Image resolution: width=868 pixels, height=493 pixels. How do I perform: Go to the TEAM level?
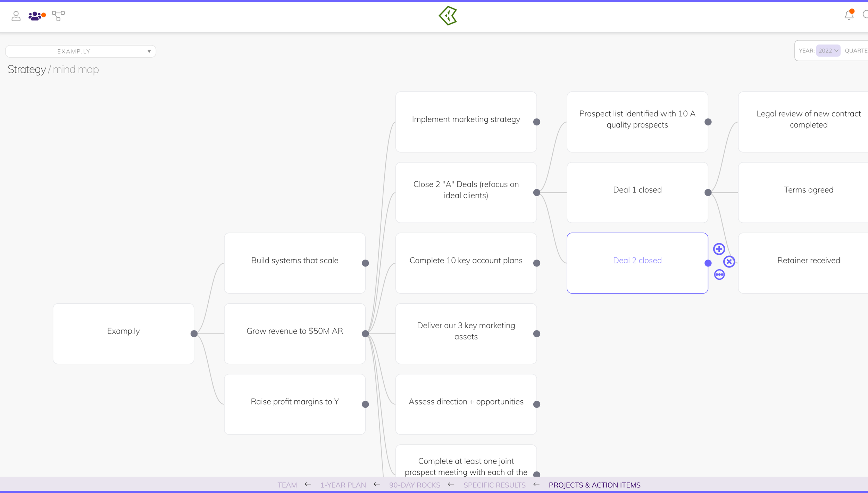click(287, 485)
